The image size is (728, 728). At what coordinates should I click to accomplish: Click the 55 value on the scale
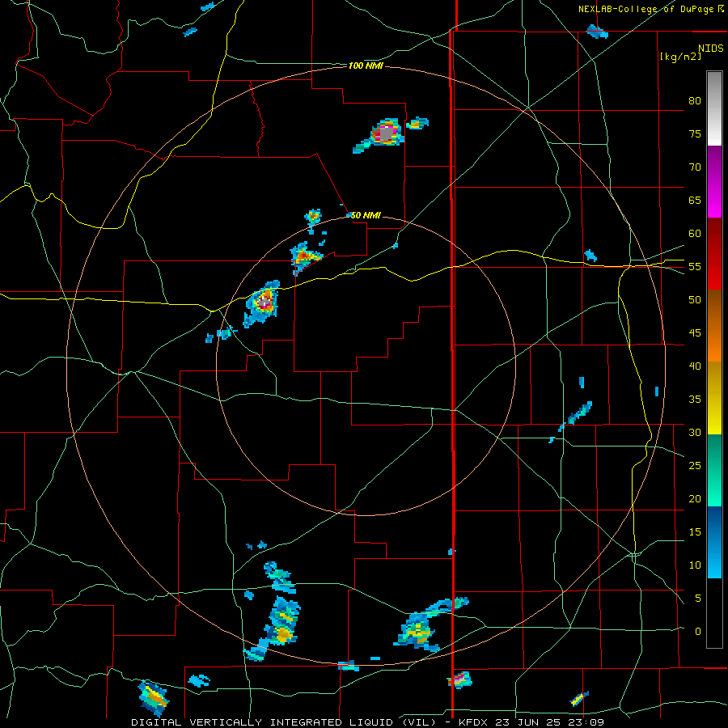[695, 266]
